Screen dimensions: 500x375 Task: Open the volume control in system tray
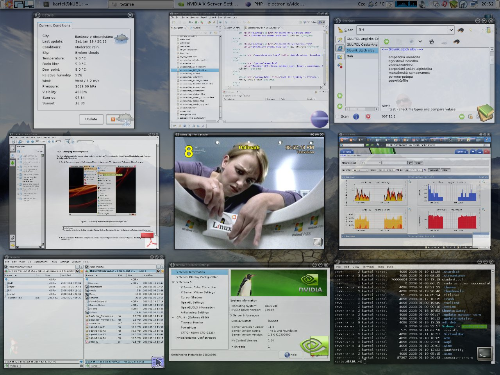(x=423, y=4)
